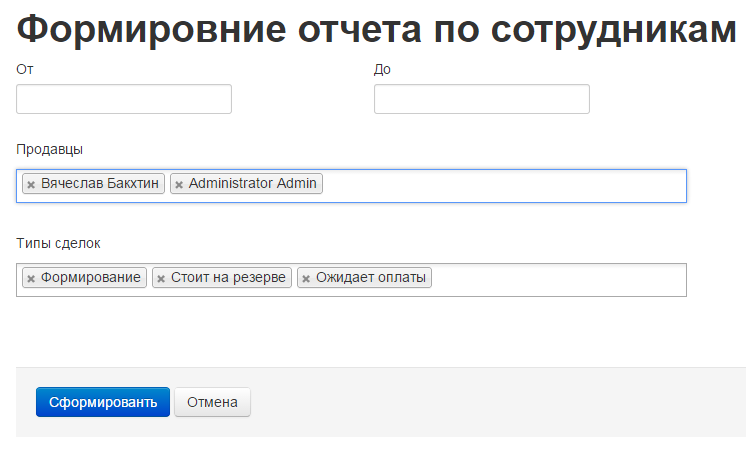This screenshot has width=746, height=467.
Task: Click the Типы сделок label
Action: click(59, 243)
